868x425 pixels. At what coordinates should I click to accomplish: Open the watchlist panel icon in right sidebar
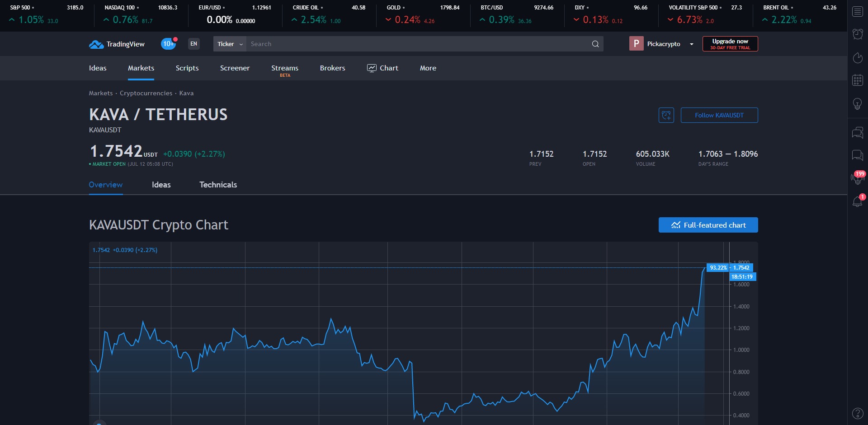[857, 12]
